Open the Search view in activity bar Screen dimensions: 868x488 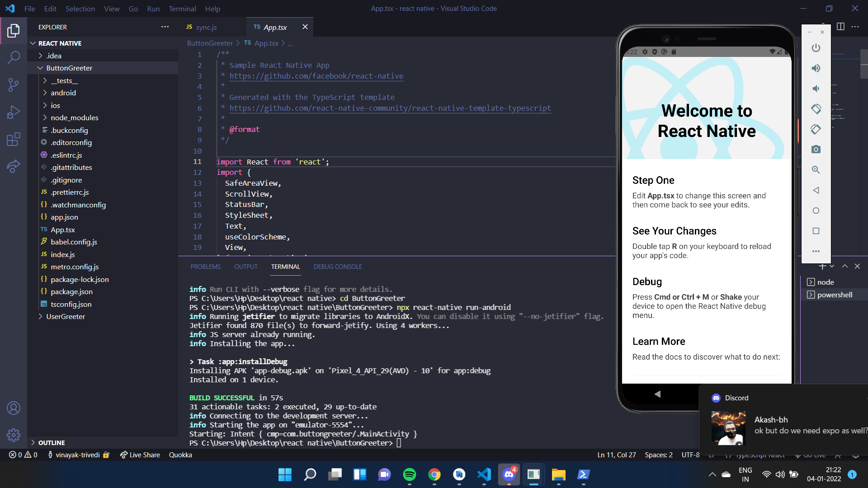coord(14,58)
